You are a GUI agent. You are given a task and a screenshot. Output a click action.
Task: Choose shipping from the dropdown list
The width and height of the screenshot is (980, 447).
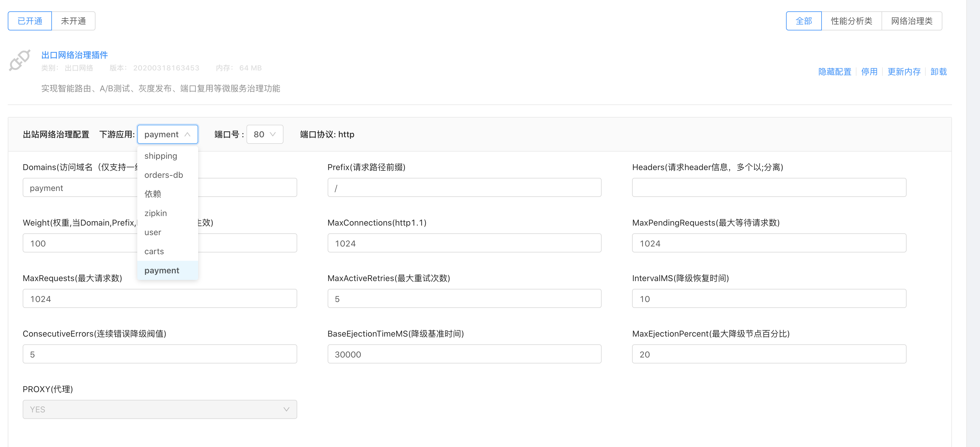167,156
